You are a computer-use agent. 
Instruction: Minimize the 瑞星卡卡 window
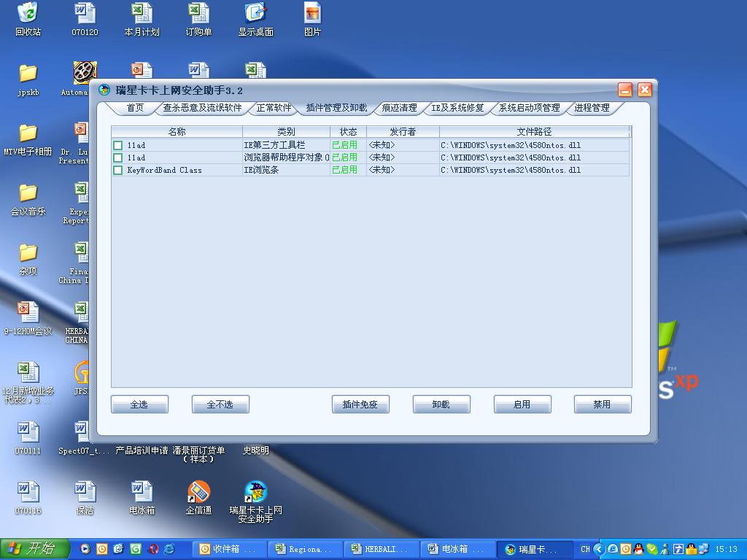tap(625, 90)
